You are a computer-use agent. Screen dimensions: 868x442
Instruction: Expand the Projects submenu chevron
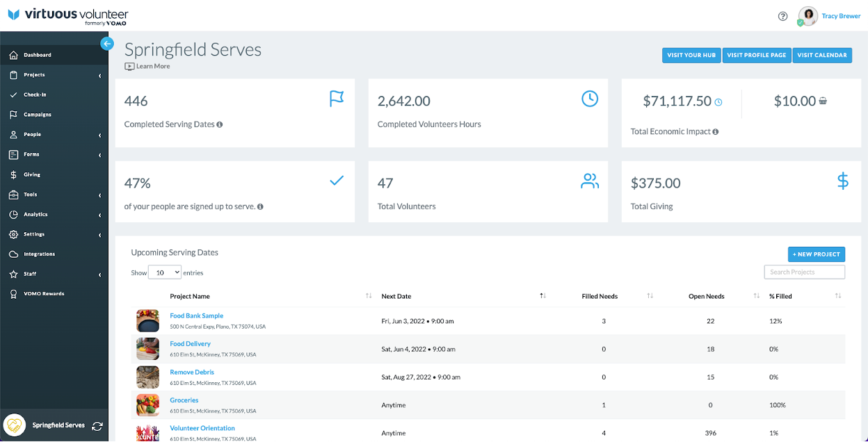tap(99, 75)
